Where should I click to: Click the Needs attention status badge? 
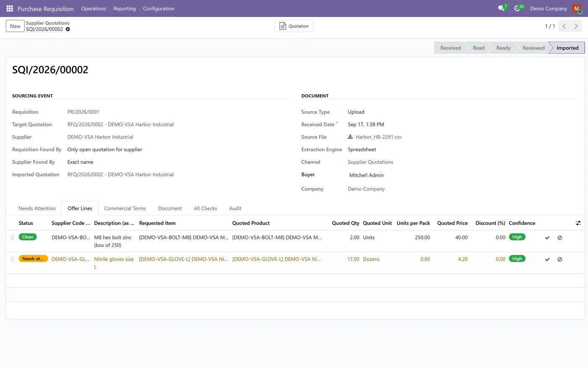click(x=33, y=259)
